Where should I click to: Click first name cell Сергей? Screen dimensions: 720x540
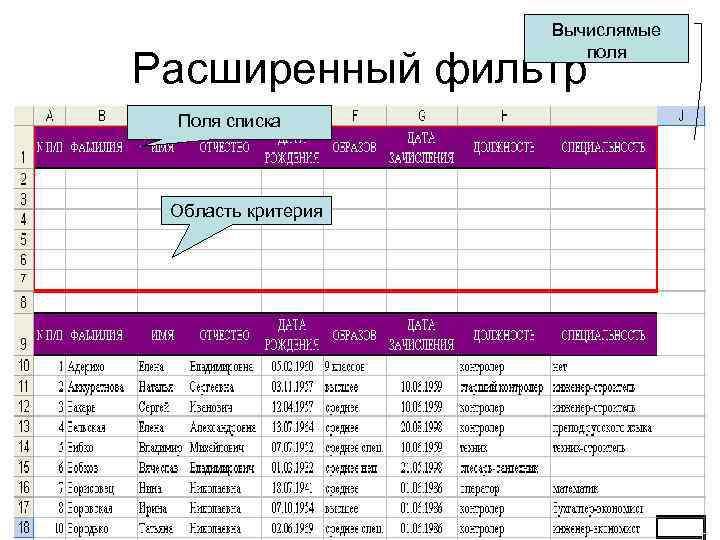click(163, 407)
